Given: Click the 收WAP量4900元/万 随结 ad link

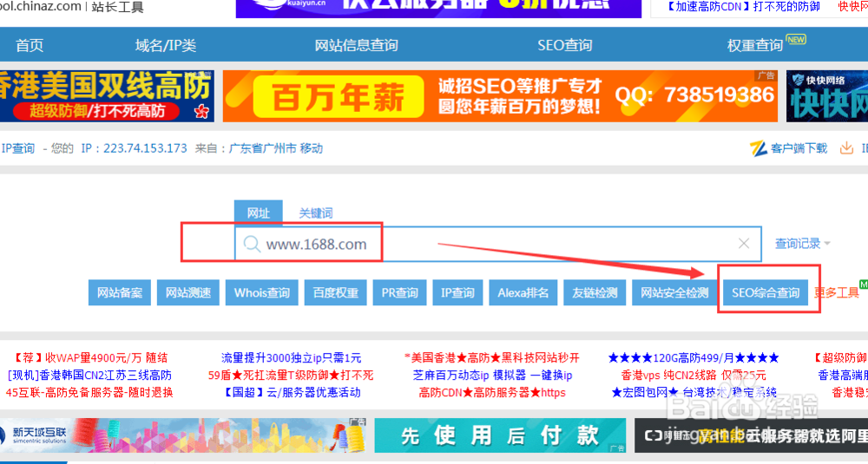Looking at the screenshot, I should pyautogui.click(x=89, y=358).
